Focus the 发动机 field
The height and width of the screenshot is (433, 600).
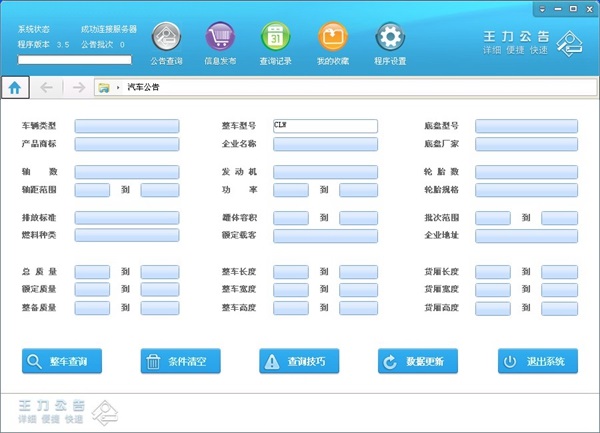[325, 172]
